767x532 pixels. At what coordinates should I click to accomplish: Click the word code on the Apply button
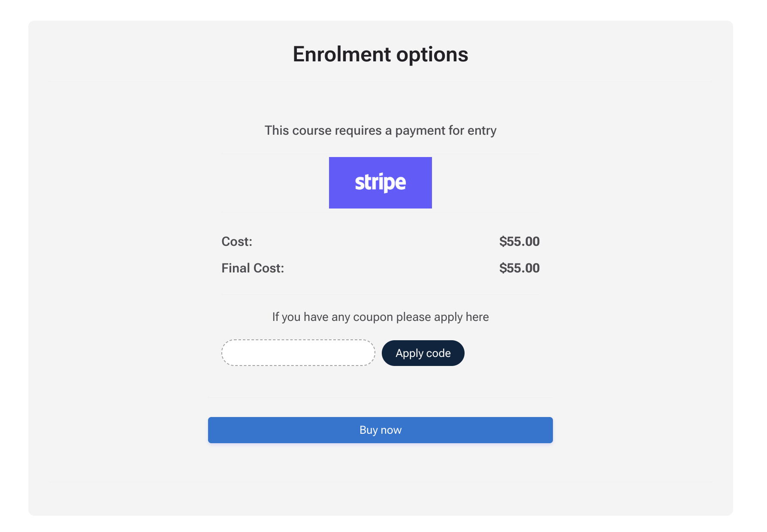438,353
